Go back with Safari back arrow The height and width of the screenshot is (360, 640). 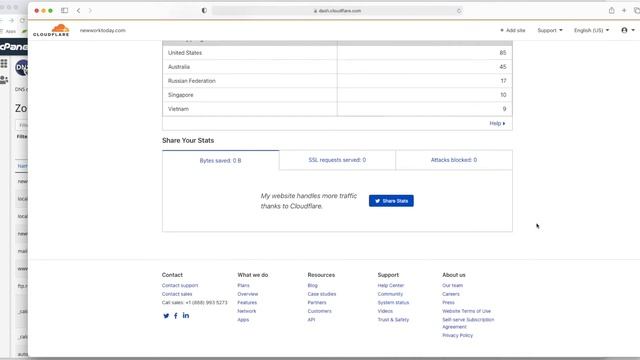coord(78,11)
